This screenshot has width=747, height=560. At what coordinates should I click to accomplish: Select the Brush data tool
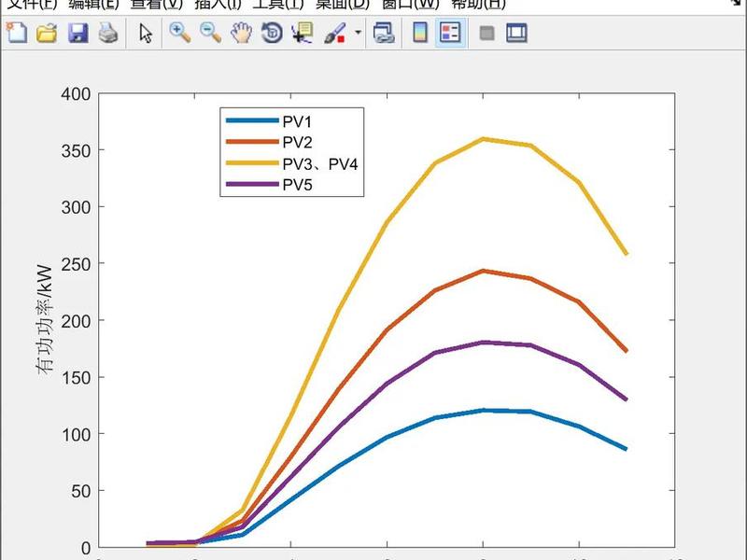(335, 33)
